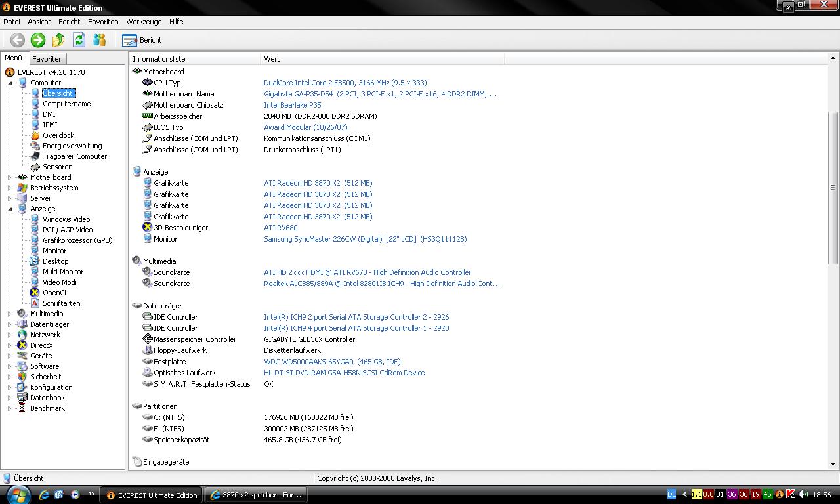Select the Multi-Monitor tree item
Image resolution: width=840 pixels, height=504 pixels.
point(63,272)
